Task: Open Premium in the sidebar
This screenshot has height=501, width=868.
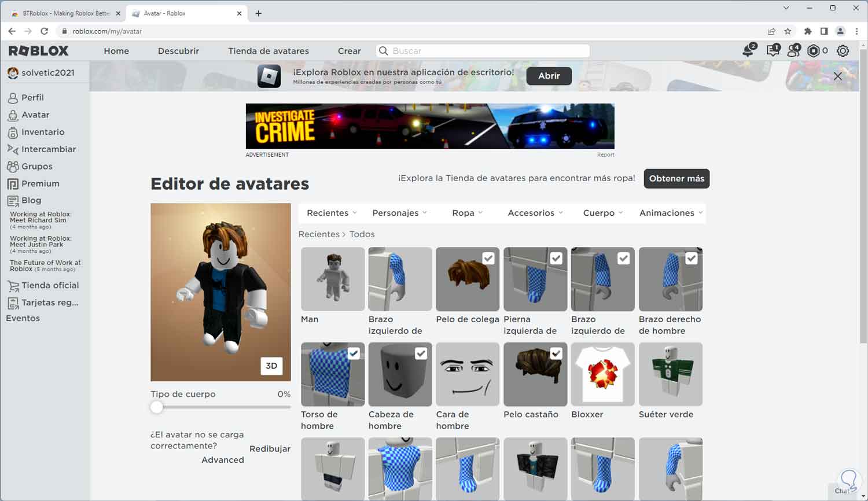Action: [x=40, y=184]
